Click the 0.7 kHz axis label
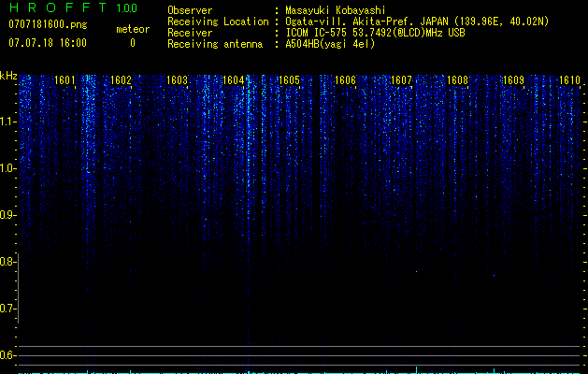The width and height of the screenshot is (588, 374). pos(7,309)
